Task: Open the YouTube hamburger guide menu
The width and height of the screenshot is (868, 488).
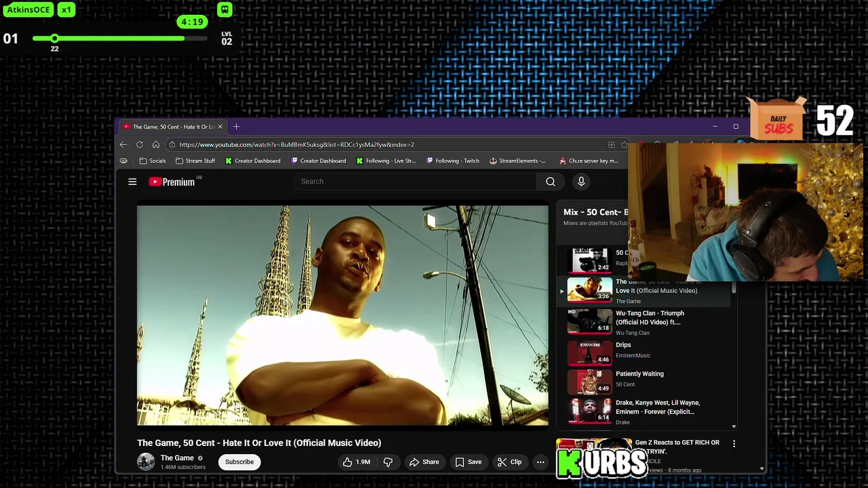Action: tap(132, 182)
